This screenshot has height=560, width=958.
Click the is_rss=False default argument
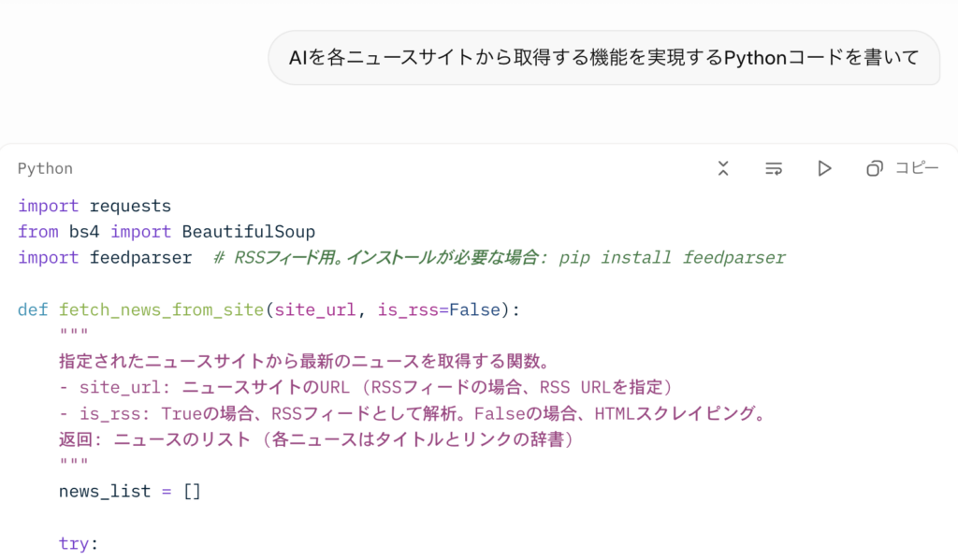pos(439,309)
